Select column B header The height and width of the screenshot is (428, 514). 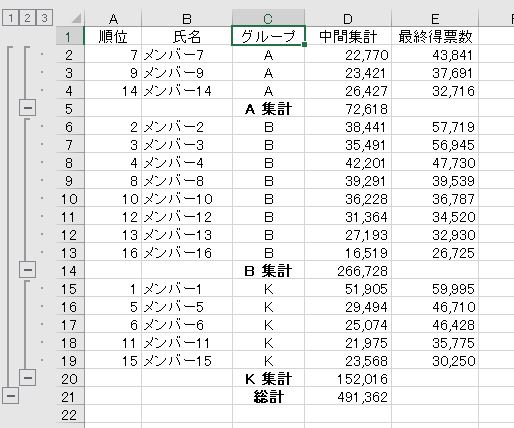(x=187, y=18)
